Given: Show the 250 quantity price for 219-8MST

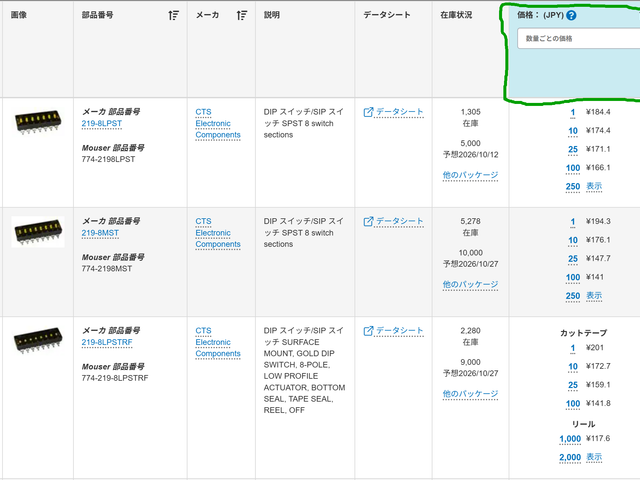Looking at the screenshot, I should point(594,296).
